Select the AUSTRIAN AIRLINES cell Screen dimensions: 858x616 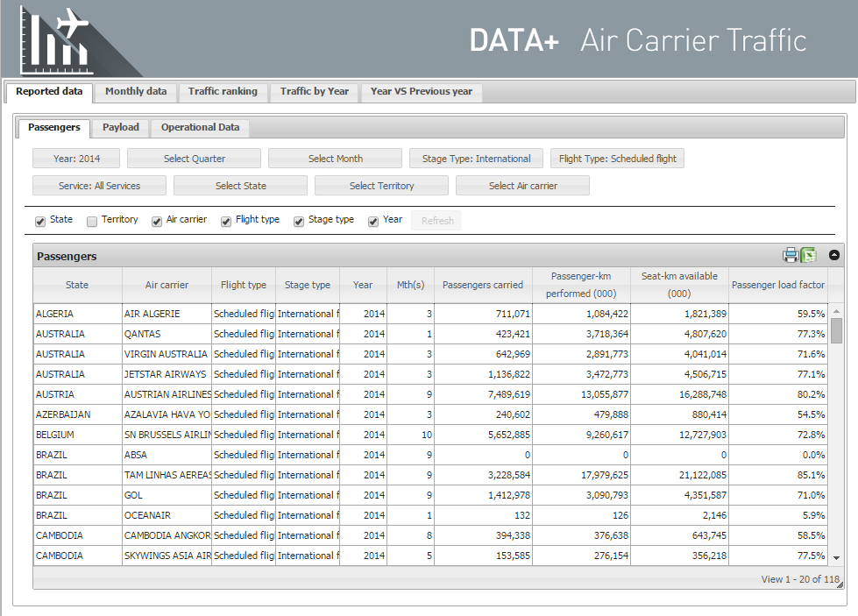[x=167, y=394]
